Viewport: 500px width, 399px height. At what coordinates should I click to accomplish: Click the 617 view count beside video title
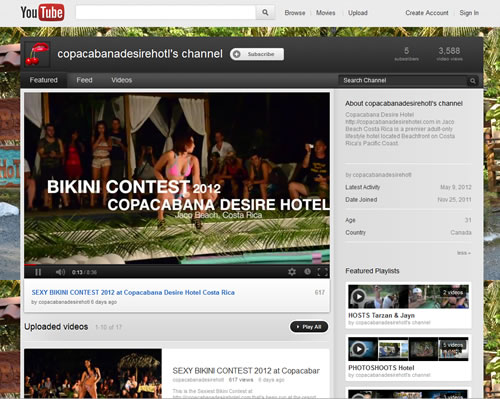pos(319,292)
